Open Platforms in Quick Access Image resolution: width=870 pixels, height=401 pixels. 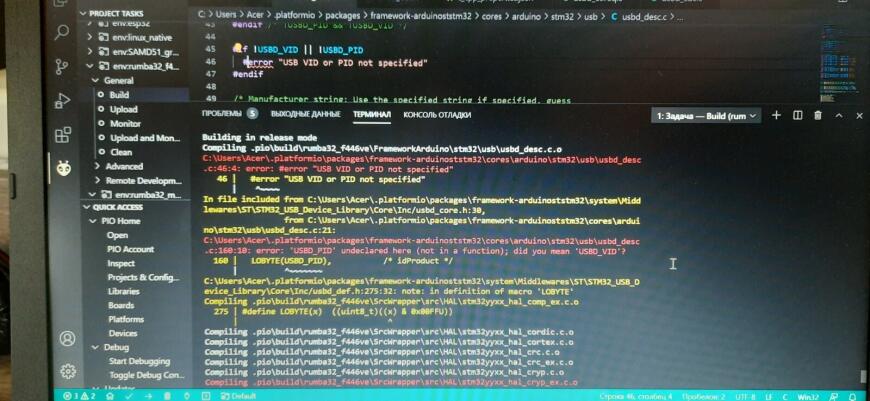[x=126, y=319]
